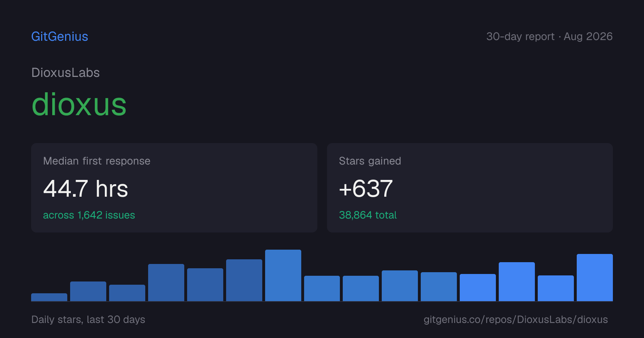Select the "Daily stars, last 30 days" caption
Image resolution: width=644 pixels, height=338 pixels.
click(88, 319)
